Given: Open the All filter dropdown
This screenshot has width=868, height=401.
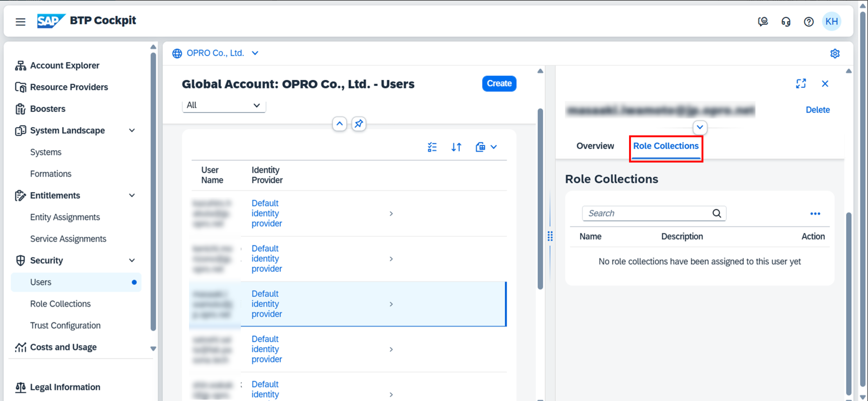Looking at the screenshot, I should coord(224,105).
